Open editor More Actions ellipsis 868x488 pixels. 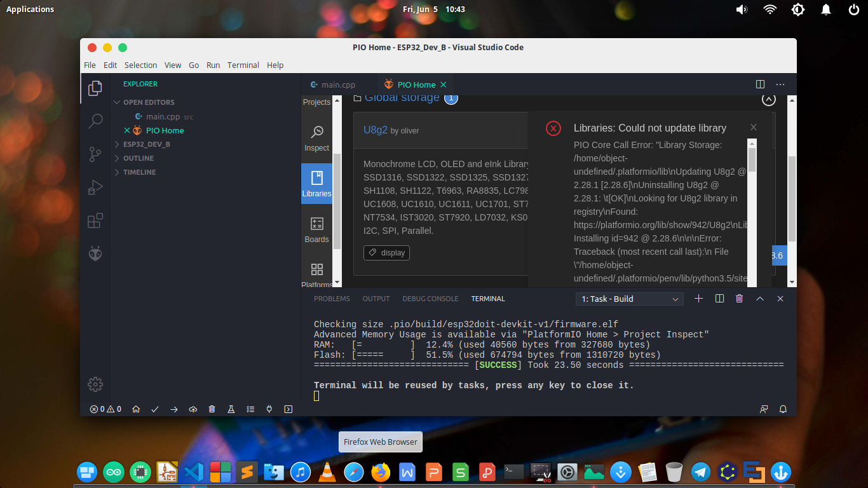[780, 85]
